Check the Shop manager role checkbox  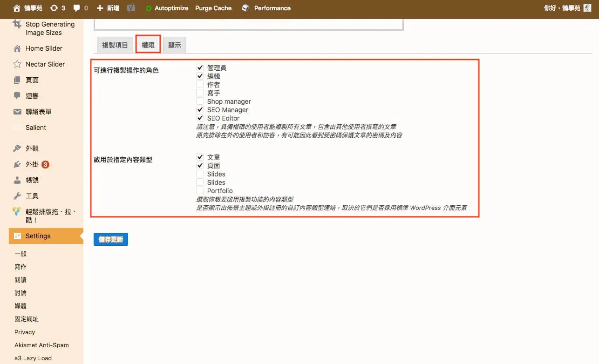pyautogui.click(x=200, y=101)
